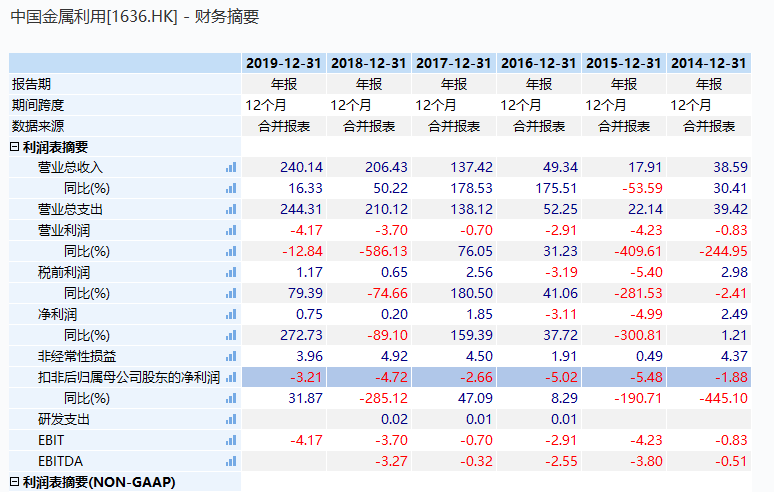
Task: Select the 2016-12-31 column header
Action: [538, 63]
